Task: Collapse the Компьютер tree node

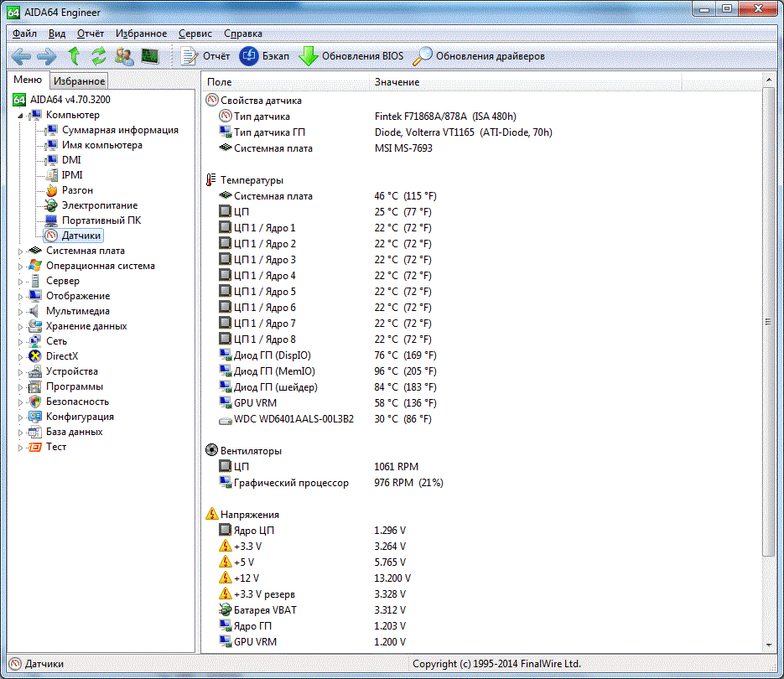Action: [x=20, y=116]
